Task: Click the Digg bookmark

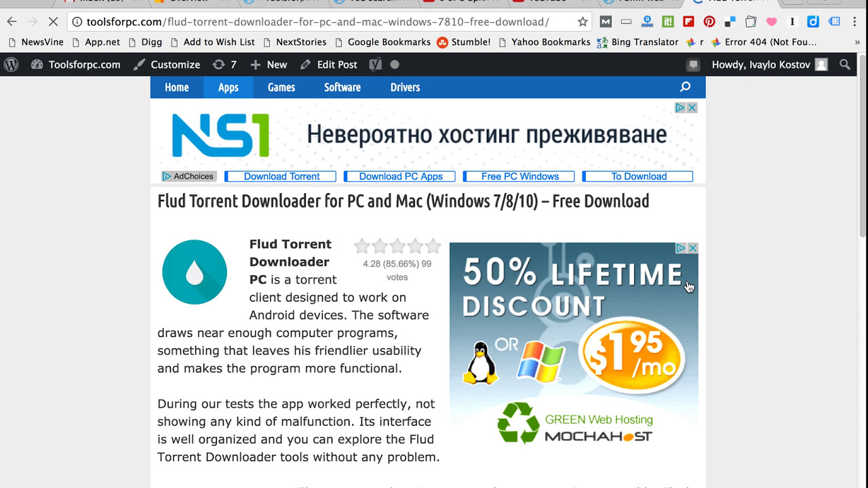Action: pyautogui.click(x=144, y=42)
